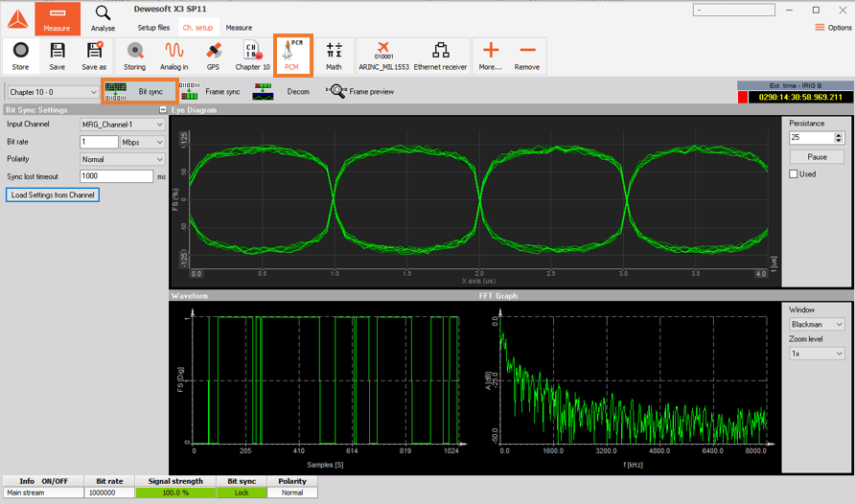Open Options menu

(x=833, y=27)
